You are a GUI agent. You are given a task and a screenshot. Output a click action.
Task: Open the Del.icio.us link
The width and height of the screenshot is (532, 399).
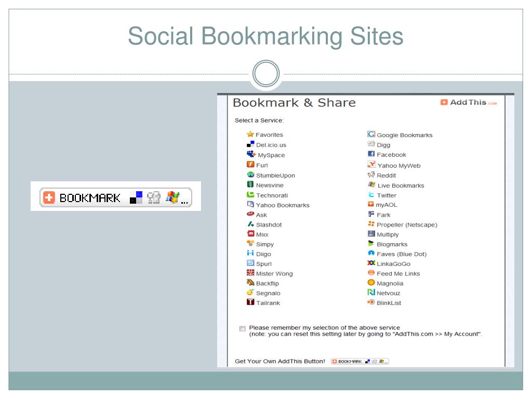(x=271, y=145)
